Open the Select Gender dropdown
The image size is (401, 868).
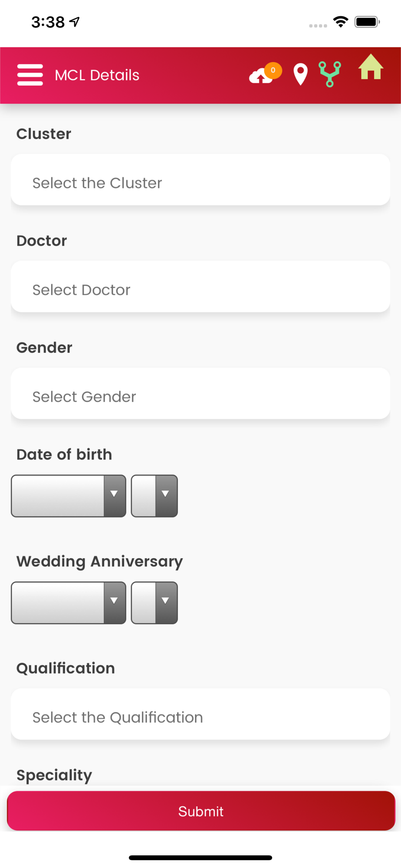(x=200, y=393)
